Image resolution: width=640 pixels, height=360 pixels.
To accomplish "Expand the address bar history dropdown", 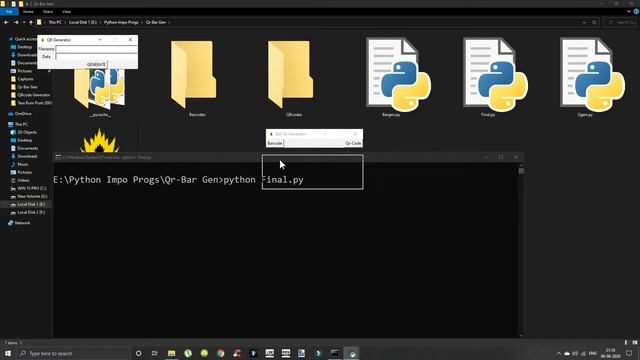I will [x=584, y=22].
